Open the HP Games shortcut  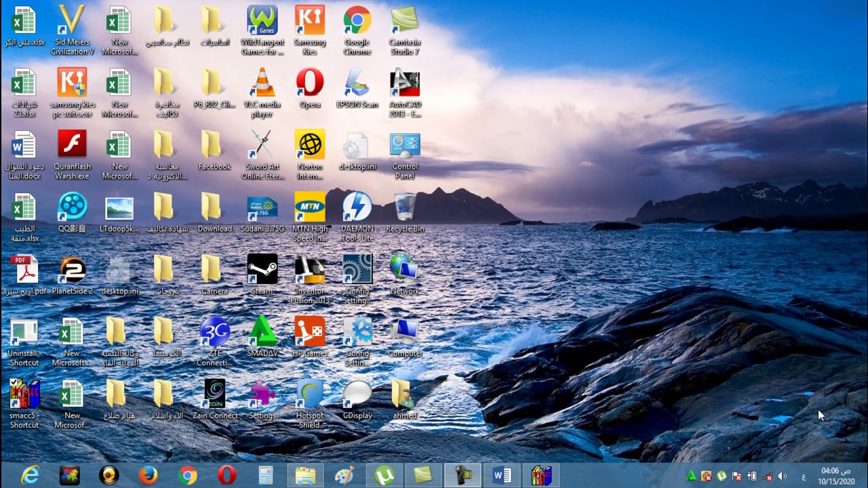coord(310,338)
